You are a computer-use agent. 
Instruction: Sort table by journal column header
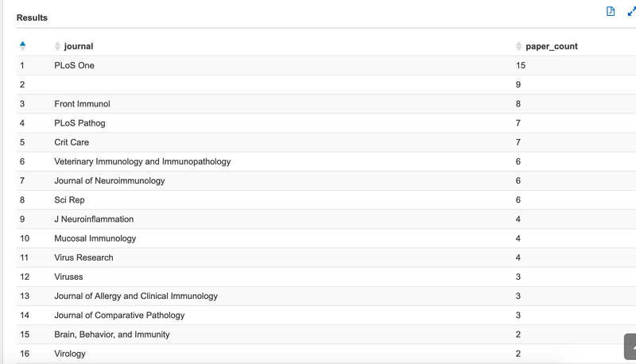point(79,46)
